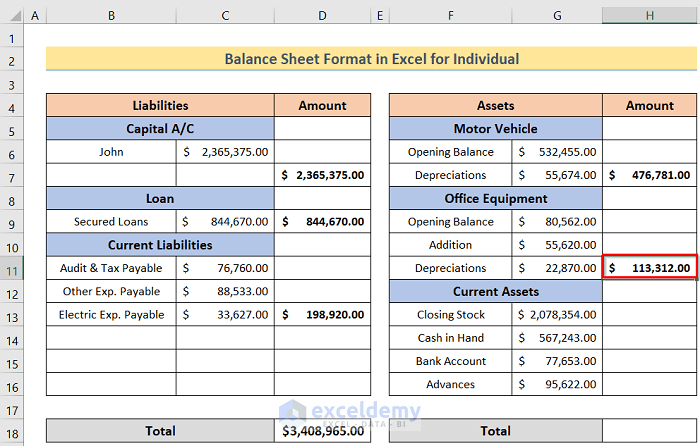Select the Liabilities header cell

160,105
